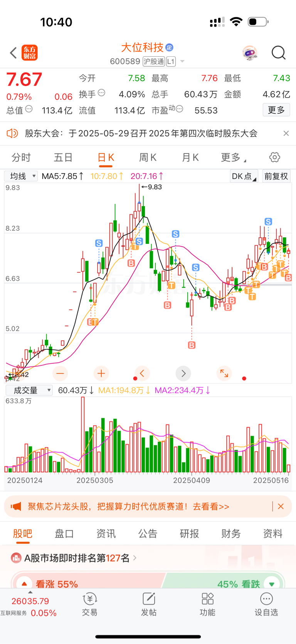Open the 成交量 indicator dropdown
The image size is (296, 644).
tap(29, 390)
